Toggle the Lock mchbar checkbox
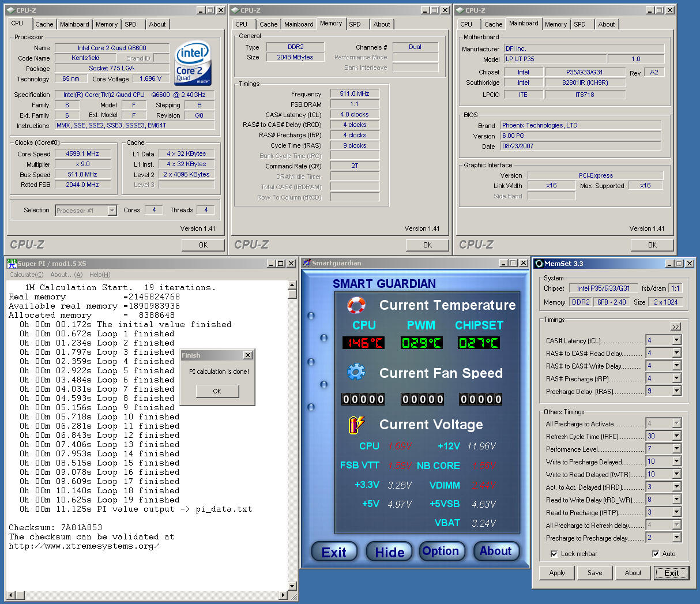Screen dimensions: 700x604 click(x=554, y=554)
